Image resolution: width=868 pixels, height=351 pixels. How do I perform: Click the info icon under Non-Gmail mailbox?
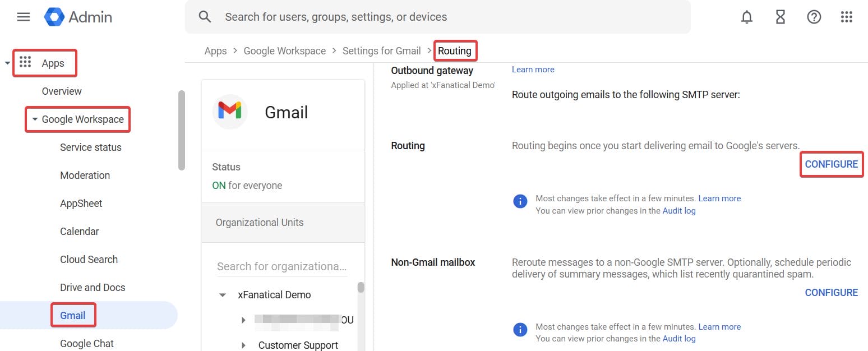click(x=520, y=330)
